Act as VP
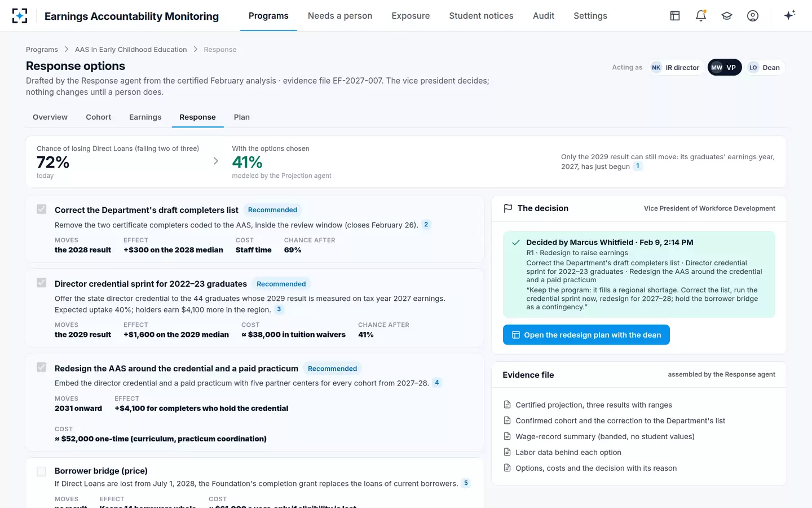This screenshot has width=812, height=508. click(x=725, y=68)
